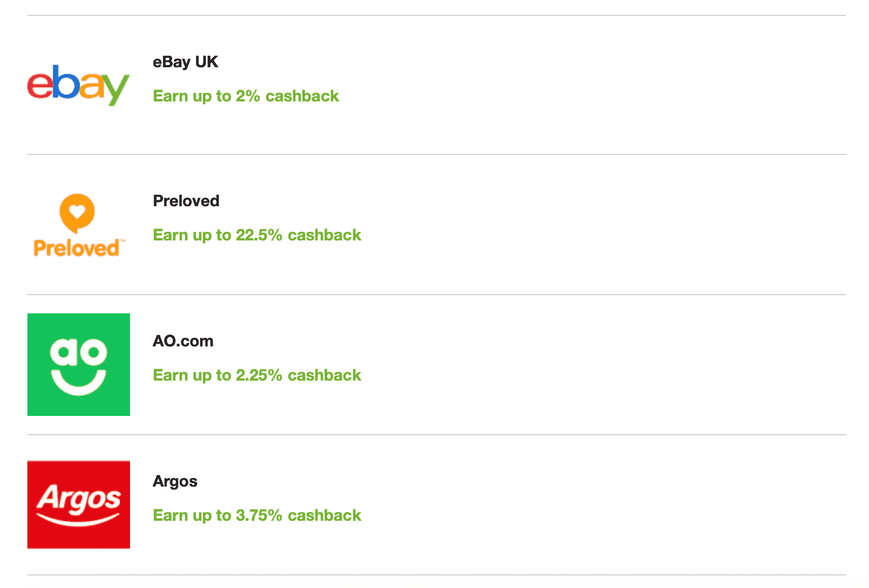869x588 pixels.
Task: Select the AO.com retailer title
Action: 183,341
